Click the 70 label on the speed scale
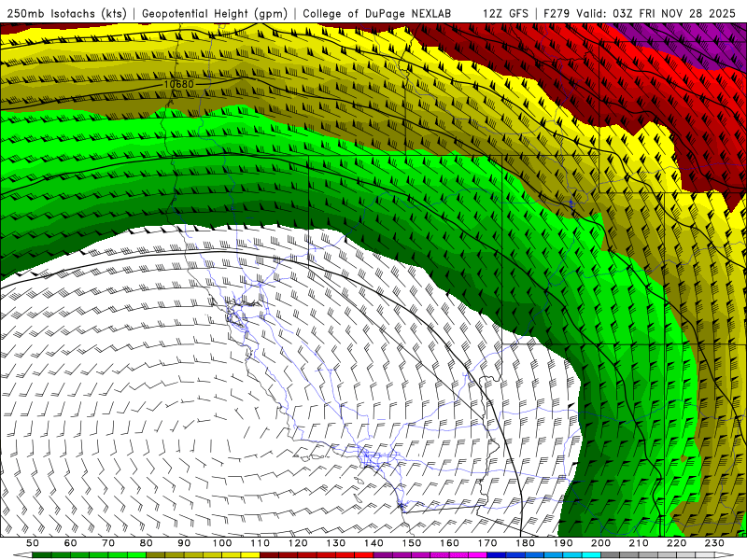747x560 pixels. [108, 543]
